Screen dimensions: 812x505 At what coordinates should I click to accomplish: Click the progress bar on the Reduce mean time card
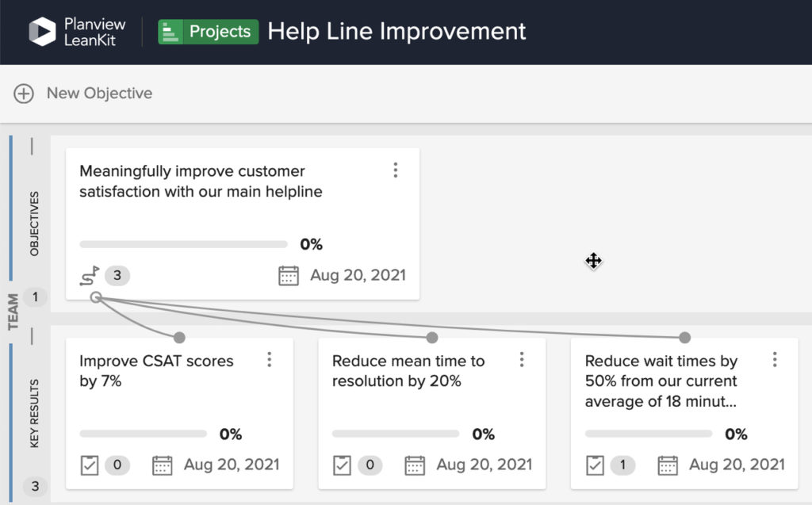[x=396, y=434]
